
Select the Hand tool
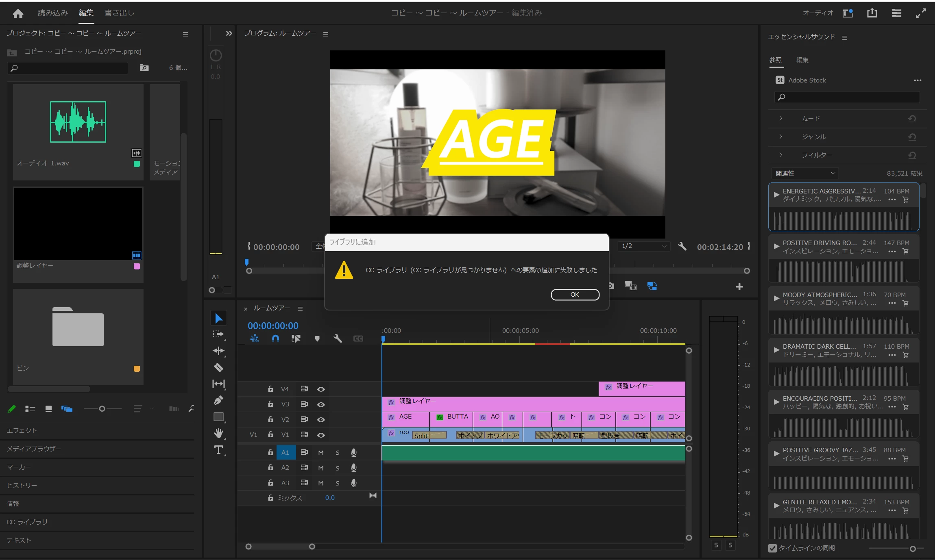click(218, 433)
